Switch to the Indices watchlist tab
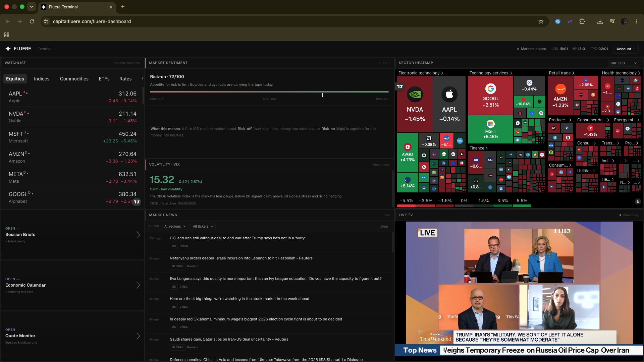Image resolution: width=644 pixels, height=362 pixels. tap(42, 79)
